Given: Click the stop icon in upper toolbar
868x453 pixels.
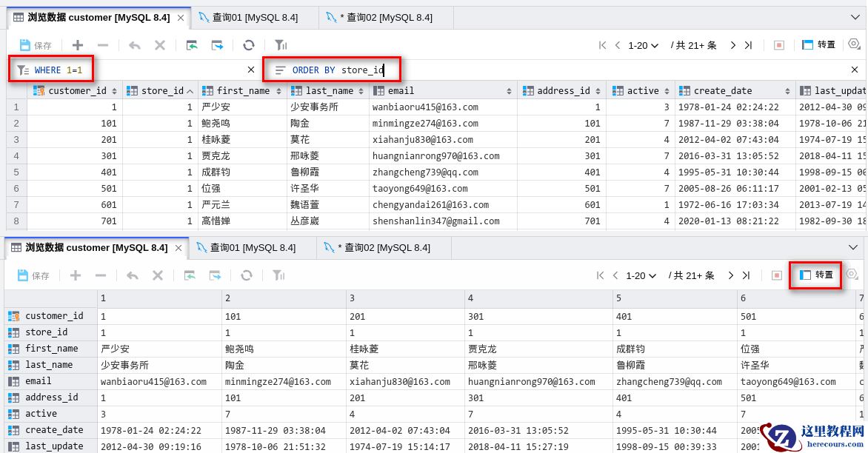Looking at the screenshot, I should tap(779, 45).
